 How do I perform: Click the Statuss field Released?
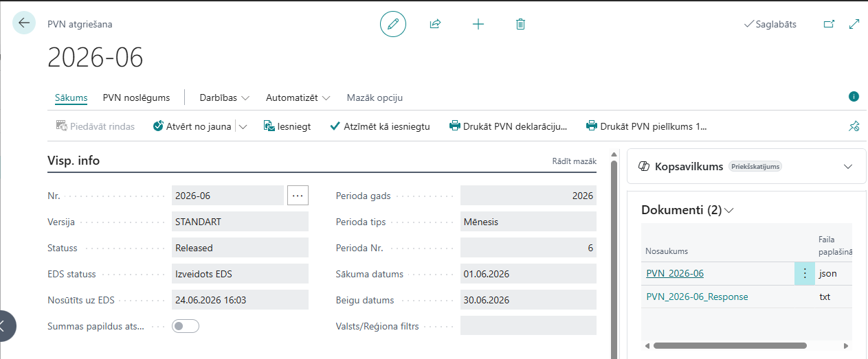[240, 248]
